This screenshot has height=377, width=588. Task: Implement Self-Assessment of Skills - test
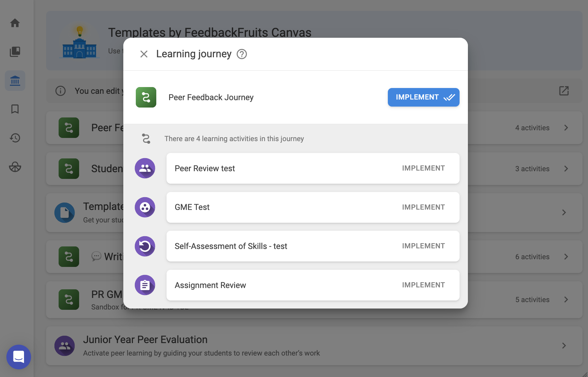tap(423, 246)
